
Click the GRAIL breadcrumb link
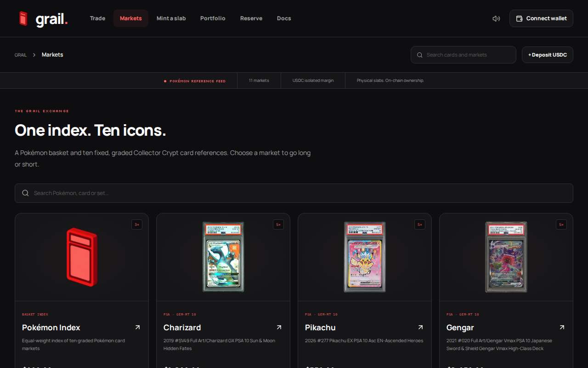[x=21, y=55]
